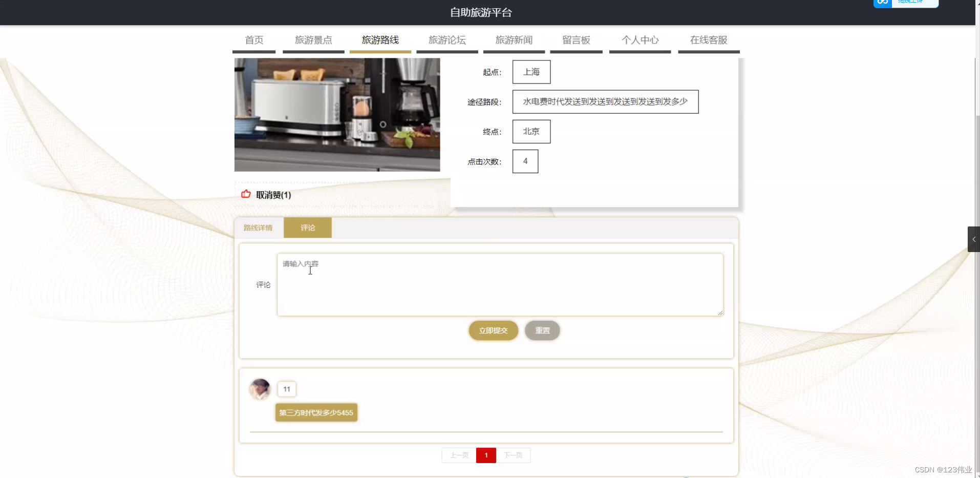The image size is (980, 478).
Task: Open 在线客服 support
Action: click(x=709, y=40)
